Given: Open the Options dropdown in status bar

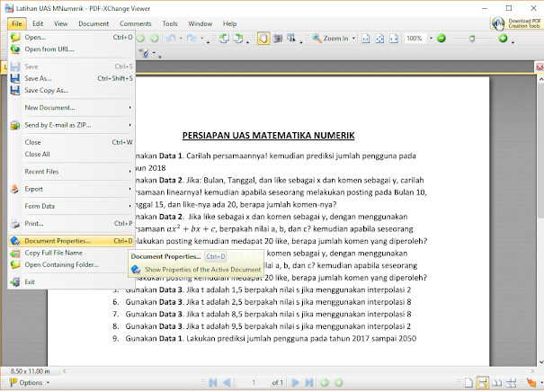Looking at the screenshot, I should pyautogui.click(x=31, y=382).
